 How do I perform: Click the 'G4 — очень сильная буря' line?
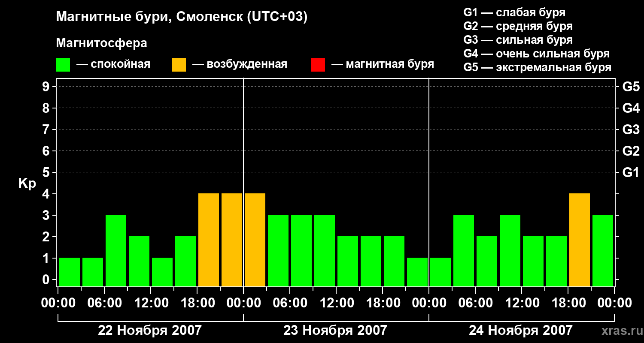(537, 54)
